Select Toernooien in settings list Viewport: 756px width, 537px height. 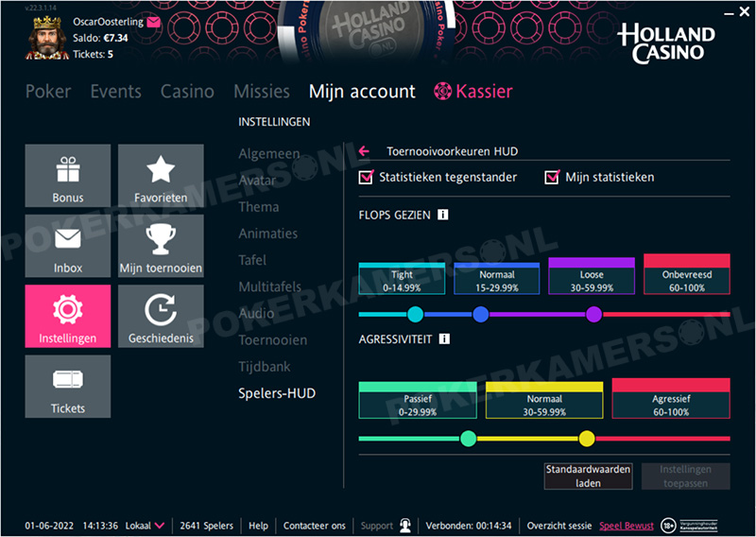(x=272, y=340)
